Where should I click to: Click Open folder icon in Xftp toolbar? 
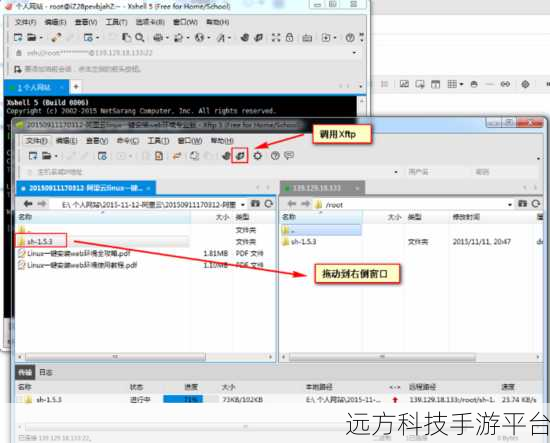47,155
